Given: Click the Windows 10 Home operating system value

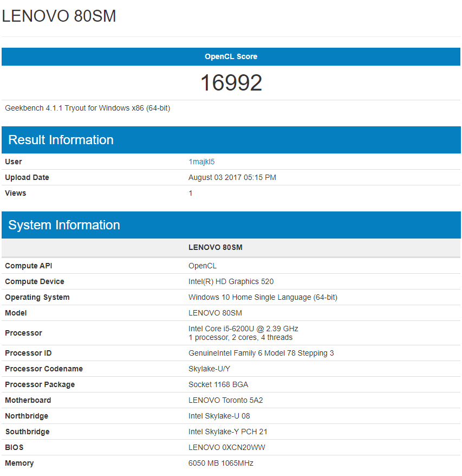Looking at the screenshot, I should click(263, 297).
